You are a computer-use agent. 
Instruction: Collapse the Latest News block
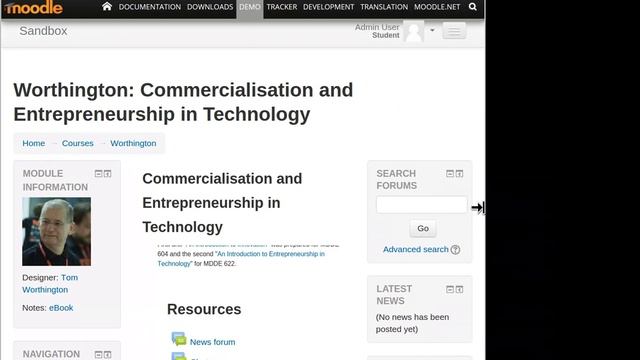coord(450,289)
